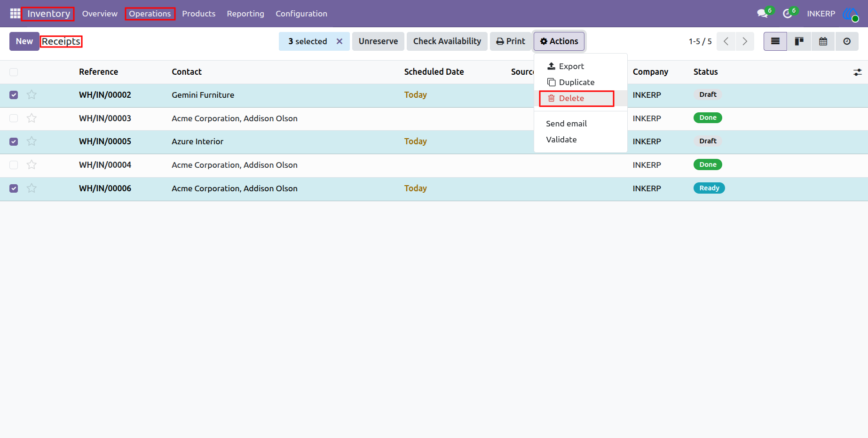Viewport: 868px width, 438px height.
Task: Open the Configuration menu
Action: tap(301, 14)
